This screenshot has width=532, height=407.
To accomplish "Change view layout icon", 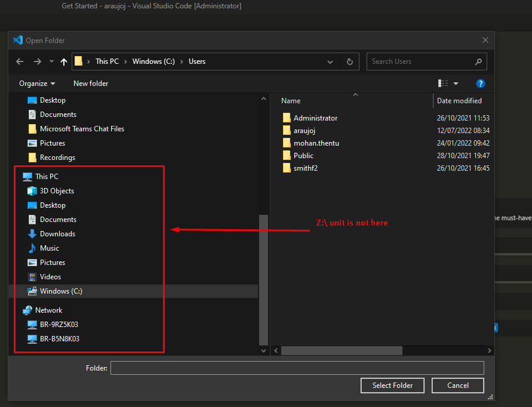I will pyautogui.click(x=443, y=84).
